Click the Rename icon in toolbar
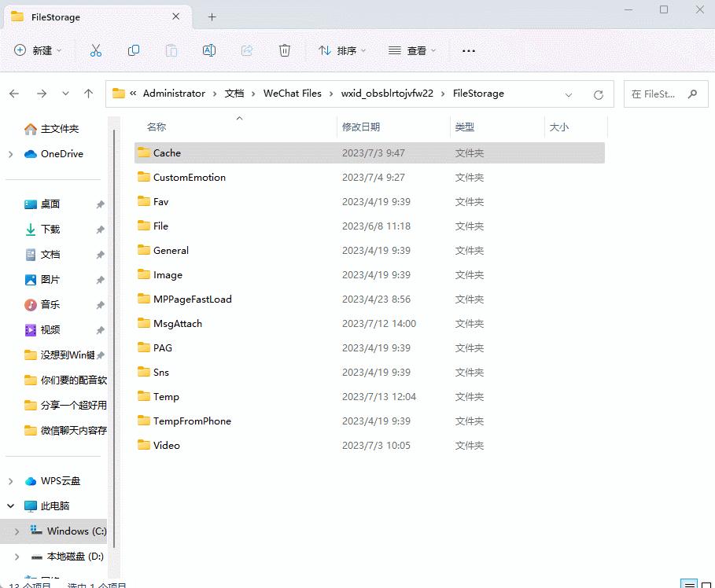Viewport: 715px width, 588px height. 209,50
